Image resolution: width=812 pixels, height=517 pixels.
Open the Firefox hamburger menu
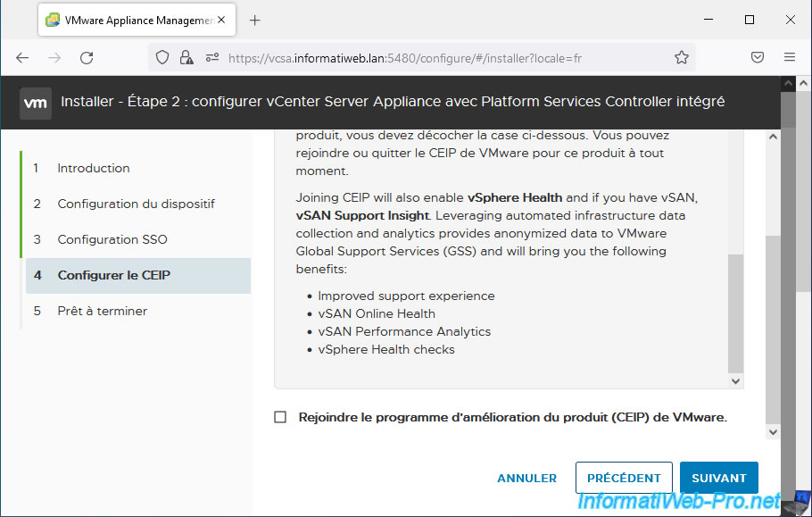tap(789, 57)
